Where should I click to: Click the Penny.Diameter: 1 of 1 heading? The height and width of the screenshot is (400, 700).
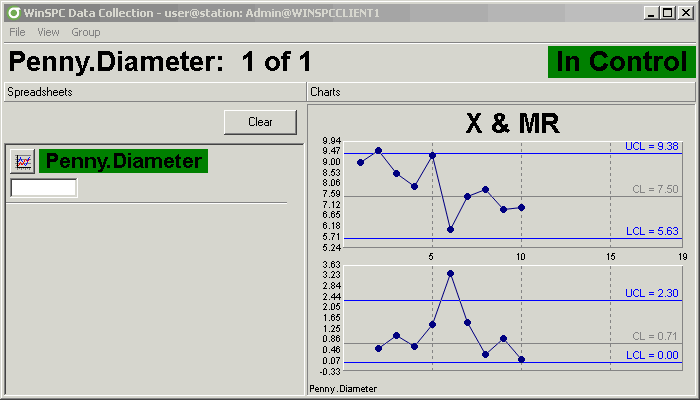[160, 62]
